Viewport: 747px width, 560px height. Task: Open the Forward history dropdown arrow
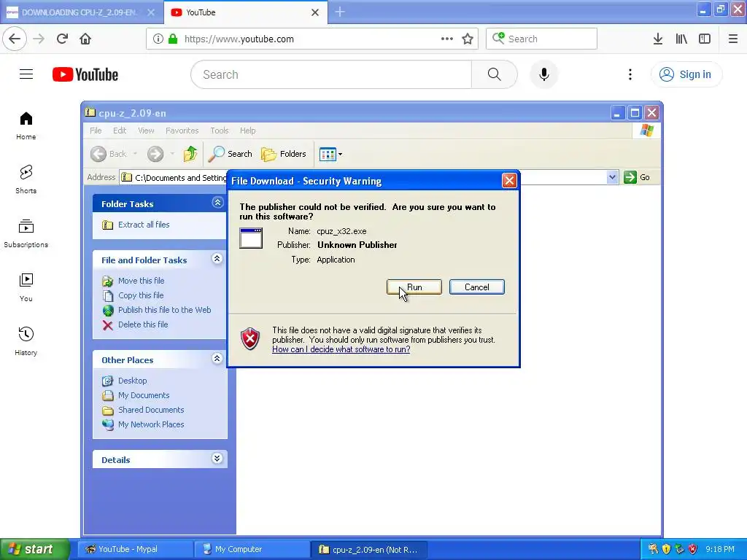click(x=172, y=154)
